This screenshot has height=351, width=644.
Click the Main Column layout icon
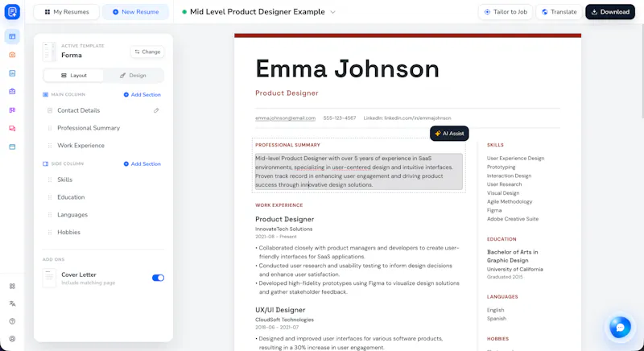pos(46,95)
